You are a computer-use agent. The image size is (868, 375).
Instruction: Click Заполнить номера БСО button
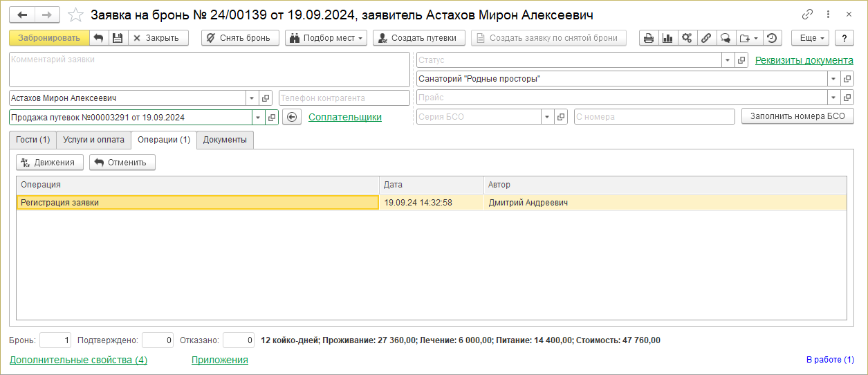point(797,116)
